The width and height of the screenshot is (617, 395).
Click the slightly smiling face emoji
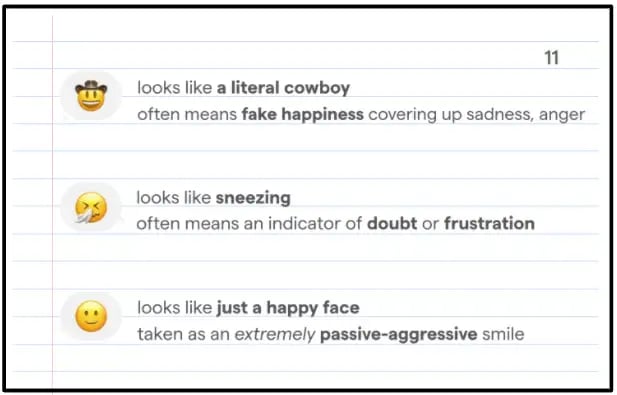91,316
